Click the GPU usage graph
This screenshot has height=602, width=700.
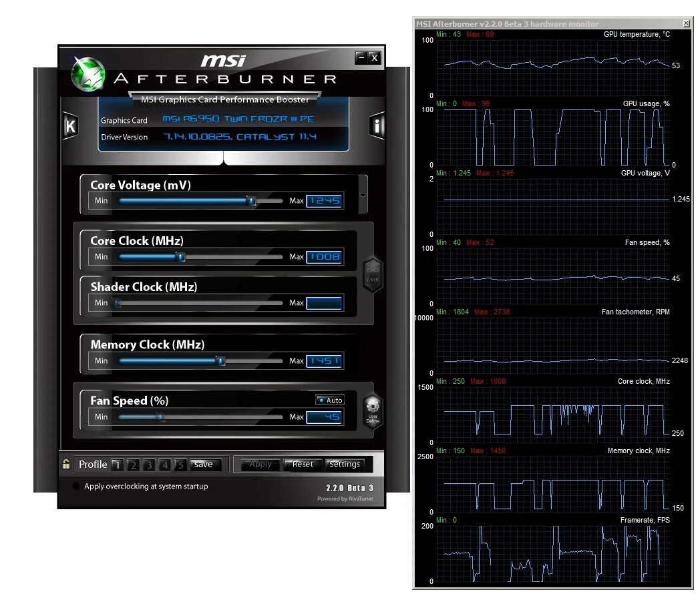553,137
